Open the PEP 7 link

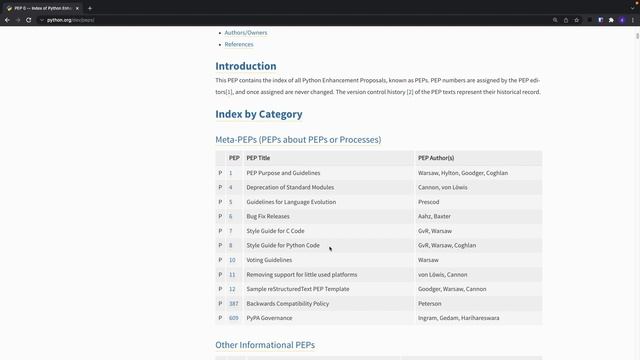pos(231,231)
